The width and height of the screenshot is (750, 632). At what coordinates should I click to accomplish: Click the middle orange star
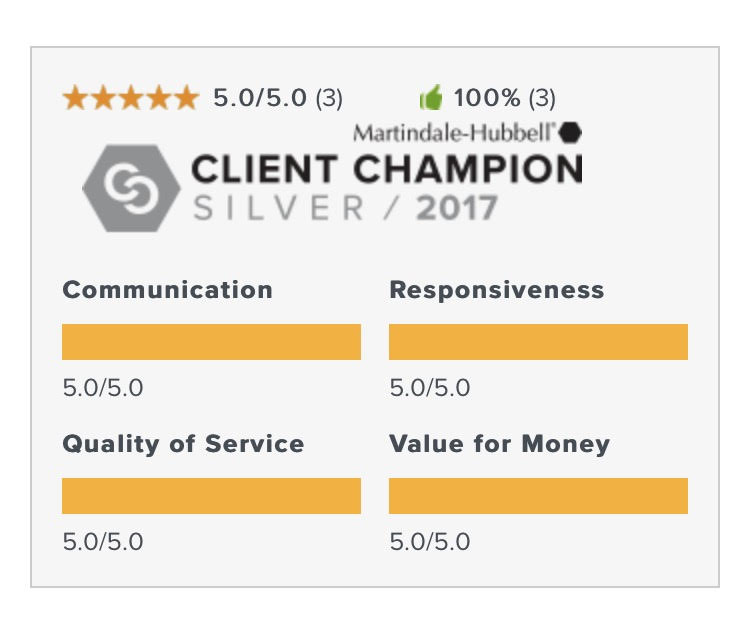pos(131,98)
